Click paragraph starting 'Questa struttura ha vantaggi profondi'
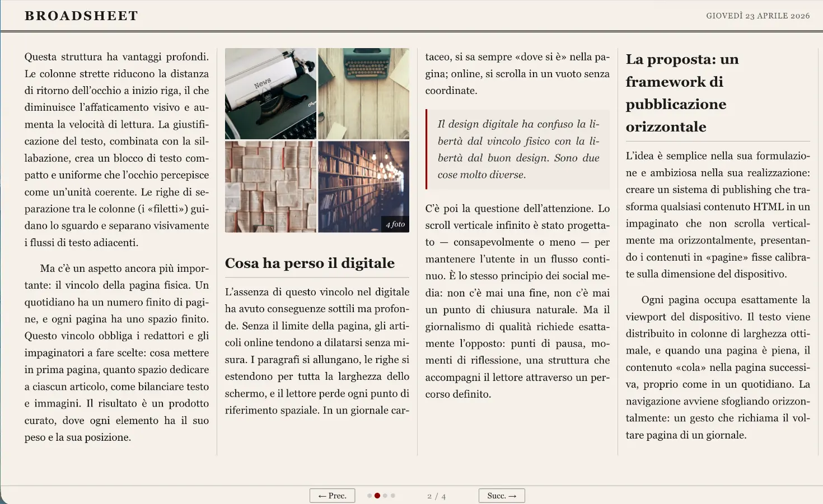Image resolution: width=823 pixels, height=504 pixels. (x=116, y=149)
